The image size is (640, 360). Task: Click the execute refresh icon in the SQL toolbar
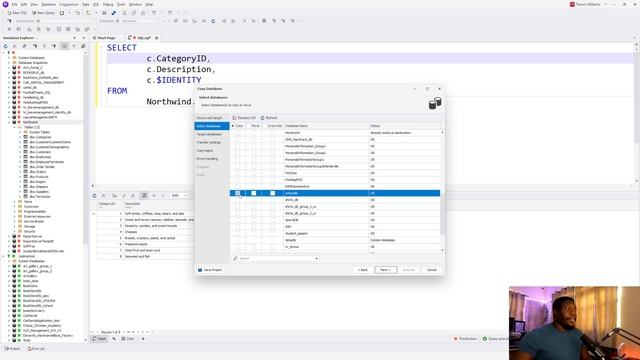(x=213, y=21)
